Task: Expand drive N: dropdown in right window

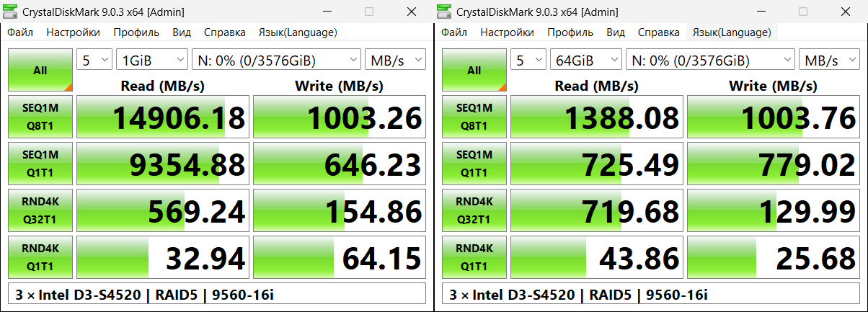Action: [x=710, y=60]
